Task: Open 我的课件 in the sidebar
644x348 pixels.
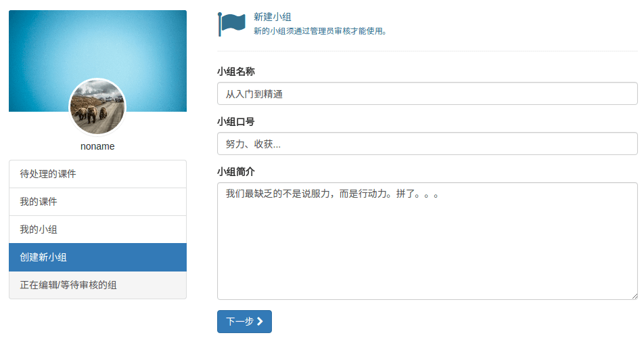Action: [97, 202]
